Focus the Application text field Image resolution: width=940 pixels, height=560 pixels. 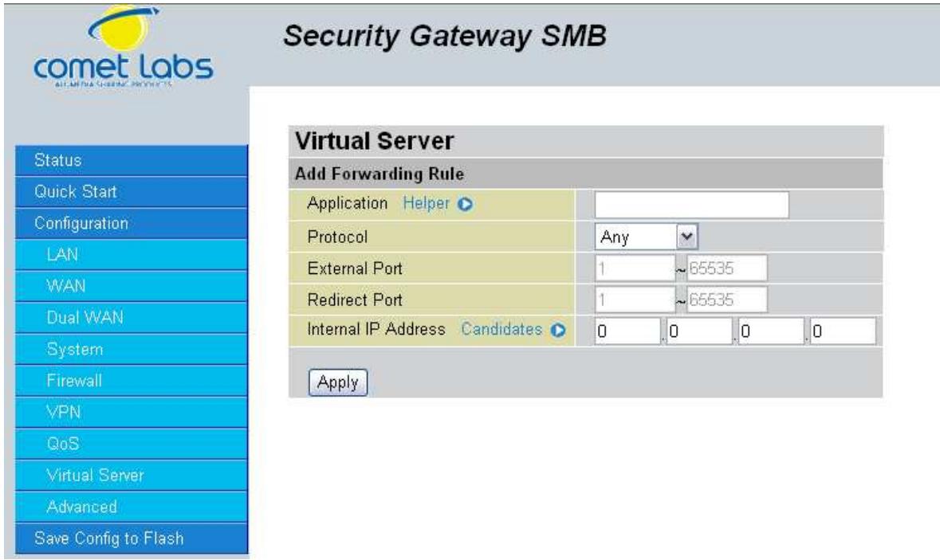coord(692,205)
